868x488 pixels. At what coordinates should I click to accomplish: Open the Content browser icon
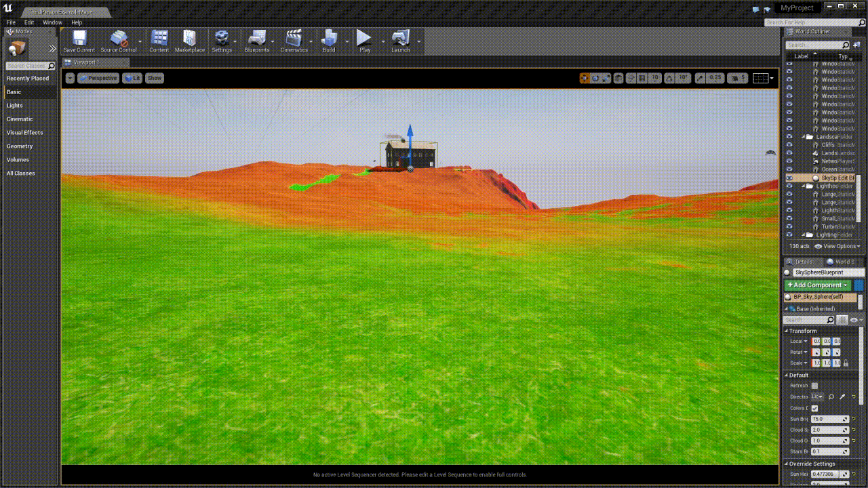pos(159,41)
